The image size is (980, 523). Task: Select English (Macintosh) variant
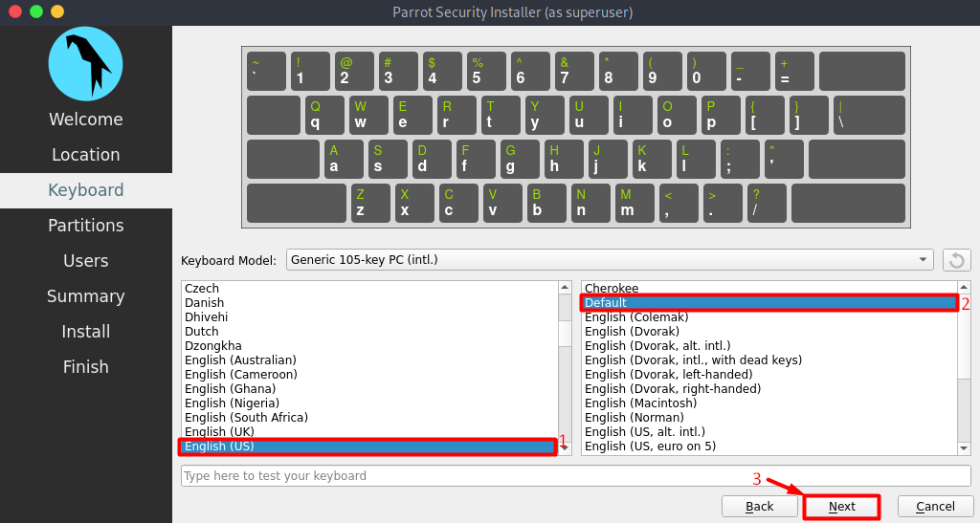pos(769,403)
